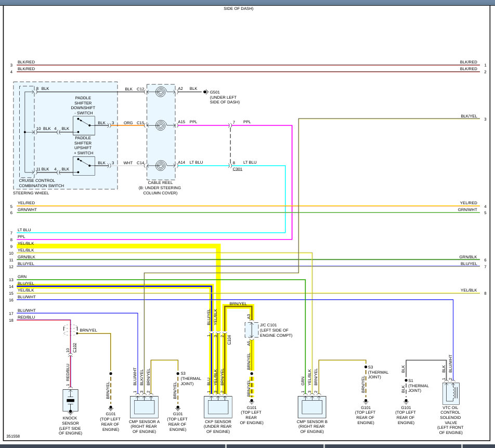Select the LT BLU wire label on line 7
This screenshot has width=495, height=448.
[x=24, y=230]
